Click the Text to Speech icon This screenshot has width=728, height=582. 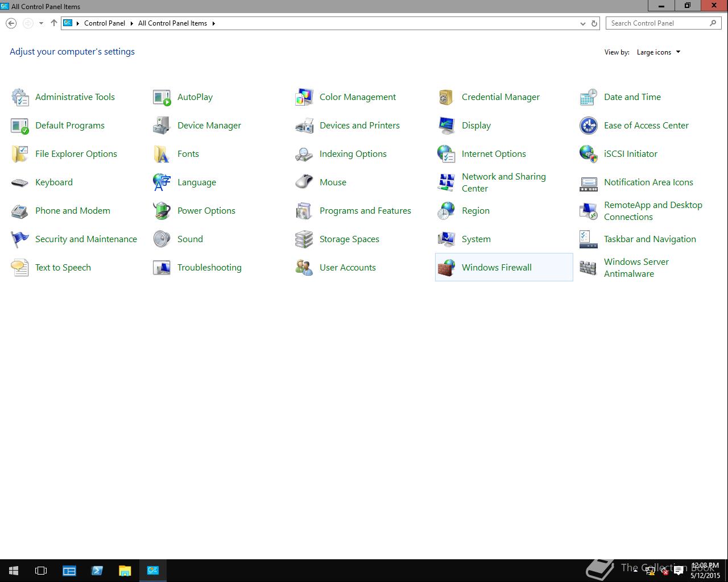coord(20,268)
